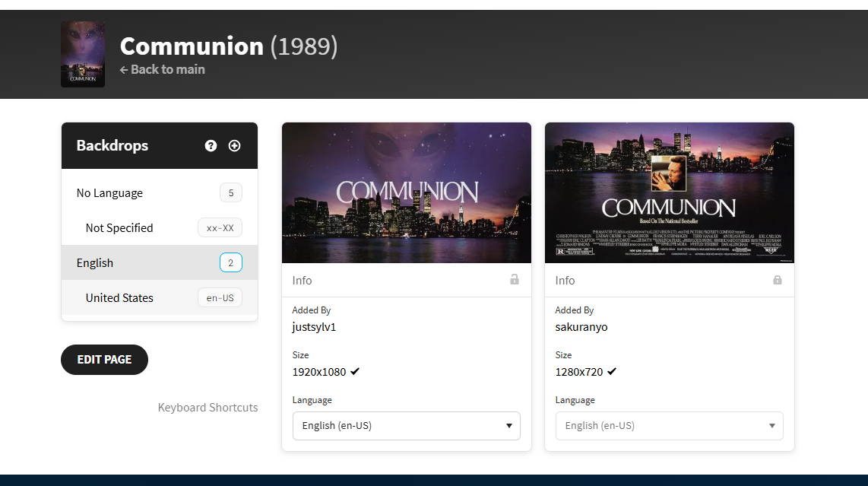Open justsylv1 user profile

coord(314,327)
